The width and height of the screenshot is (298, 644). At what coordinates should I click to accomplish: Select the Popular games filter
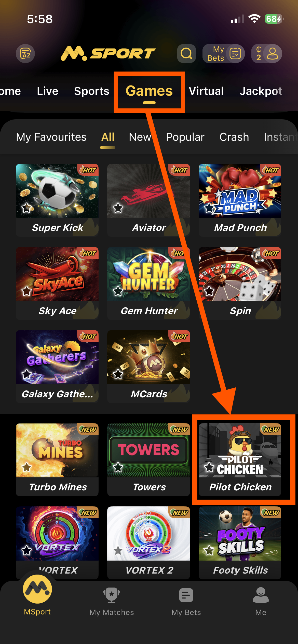[x=185, y=137]
